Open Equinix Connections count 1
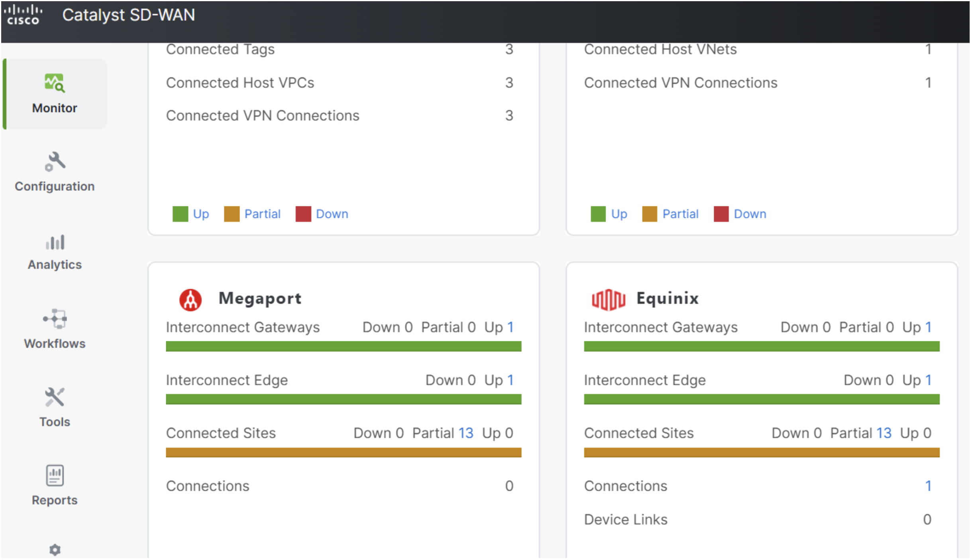This screenshot has height=560, width=970. (x=928, y=486)
